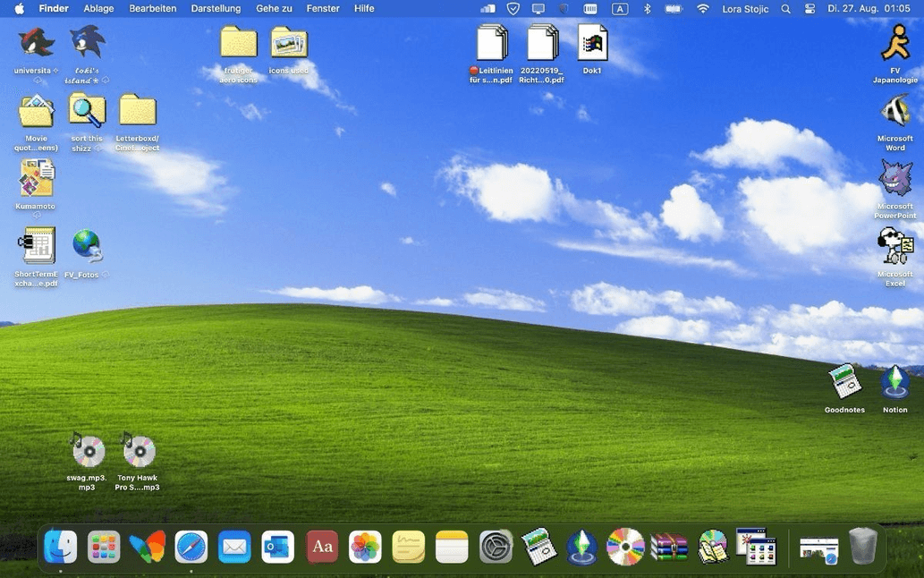
Task: Launch Safari from the Dock
Action: pos(191,547)
